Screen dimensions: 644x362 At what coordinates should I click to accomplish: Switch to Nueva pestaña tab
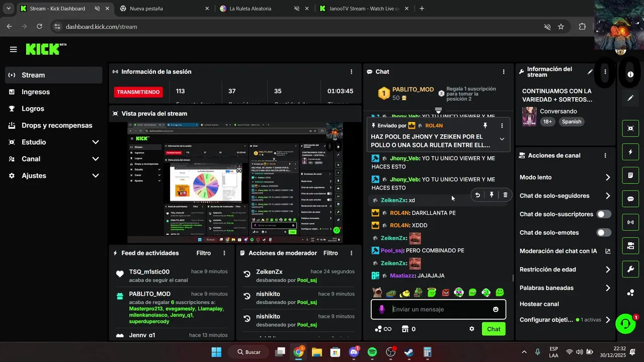(x=165, y=9)
